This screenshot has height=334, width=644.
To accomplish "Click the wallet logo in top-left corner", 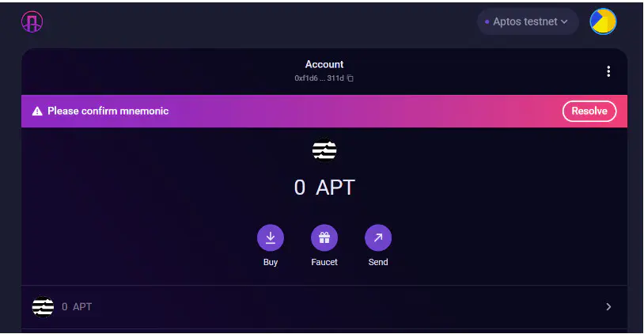I will [x=32, y=22].
